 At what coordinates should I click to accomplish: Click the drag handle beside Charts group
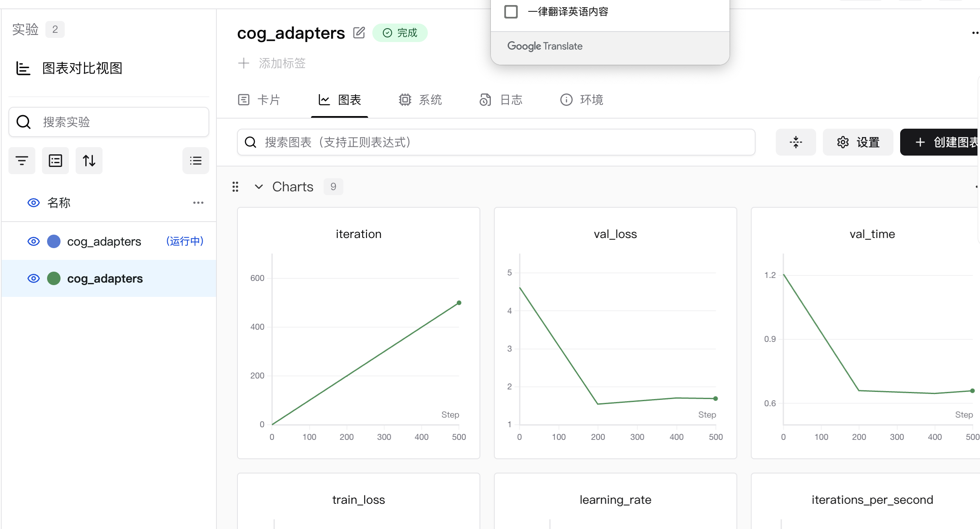click(235, 186)
